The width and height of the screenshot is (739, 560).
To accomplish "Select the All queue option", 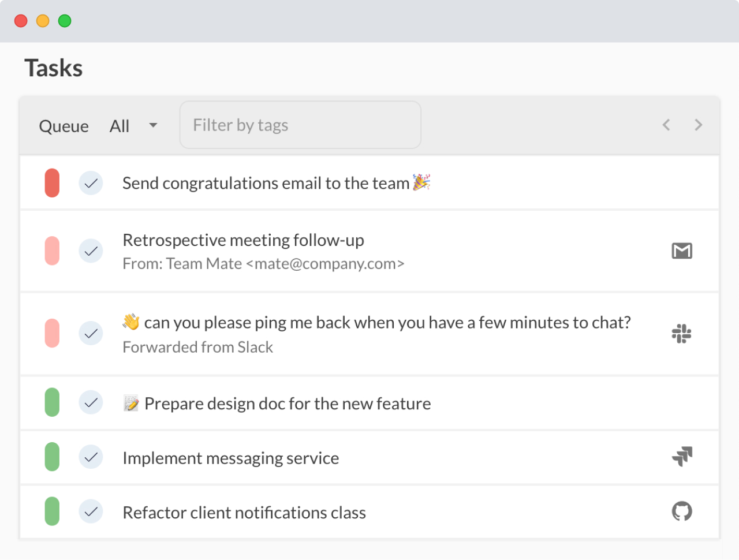I will click(x=120, y=126).
